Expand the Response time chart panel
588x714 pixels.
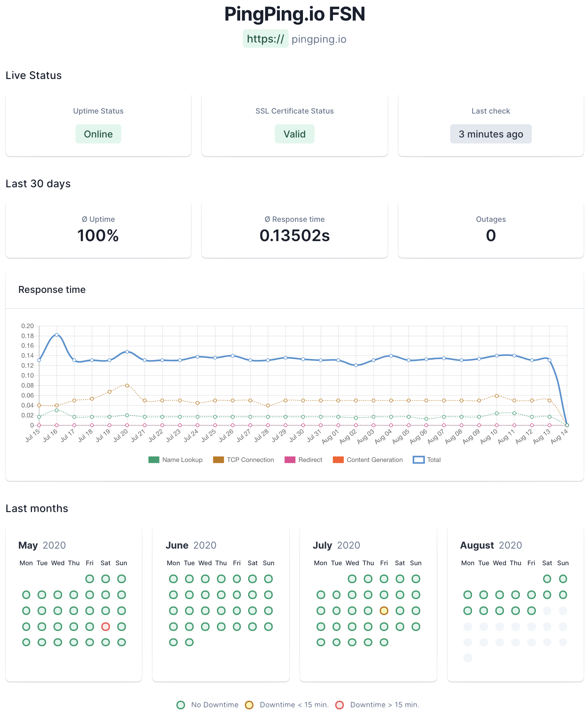point(52,290)
